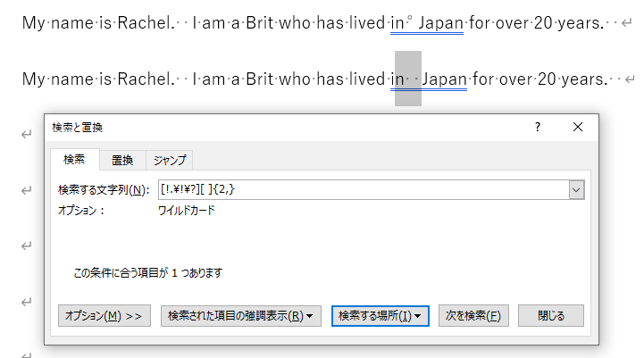
Task: Close the 検索と置換 dialog with X
Action: (x=578, y=128)
